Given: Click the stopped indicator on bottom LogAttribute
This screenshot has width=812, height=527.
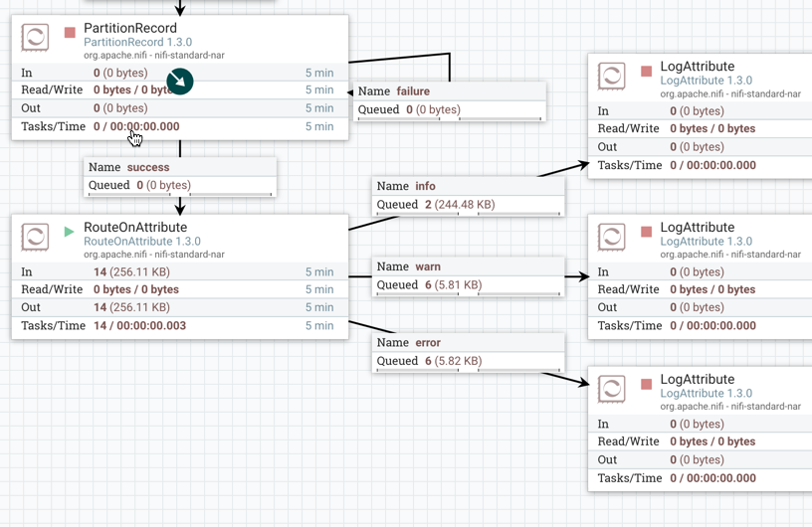Looking at the screenshot, I should (646, 384).
